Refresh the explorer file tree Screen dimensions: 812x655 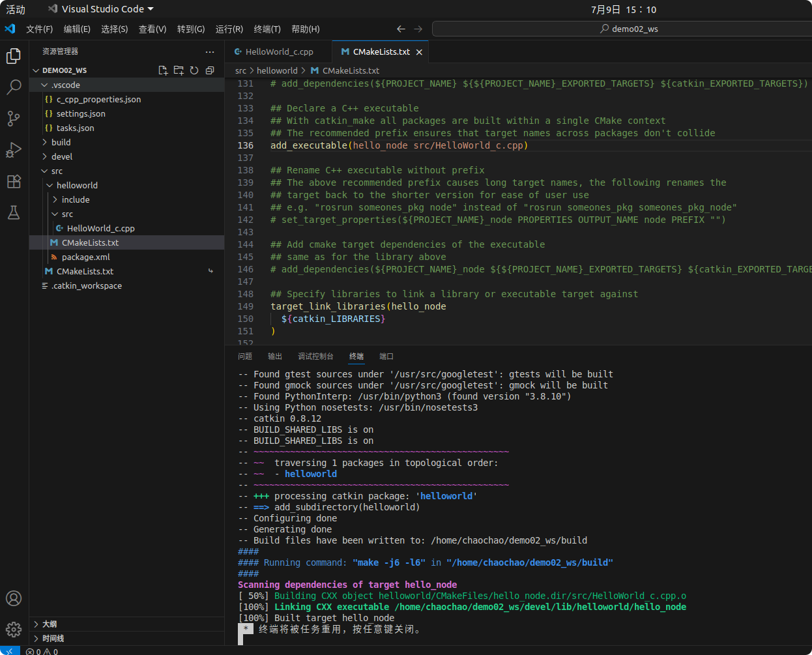(x=194, y=70)
